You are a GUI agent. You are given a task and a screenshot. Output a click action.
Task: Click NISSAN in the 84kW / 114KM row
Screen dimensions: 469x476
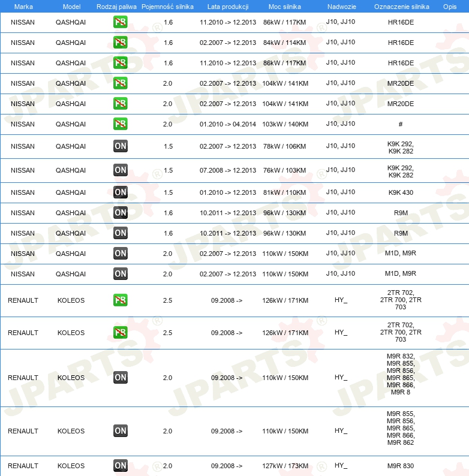pos(23,43)
